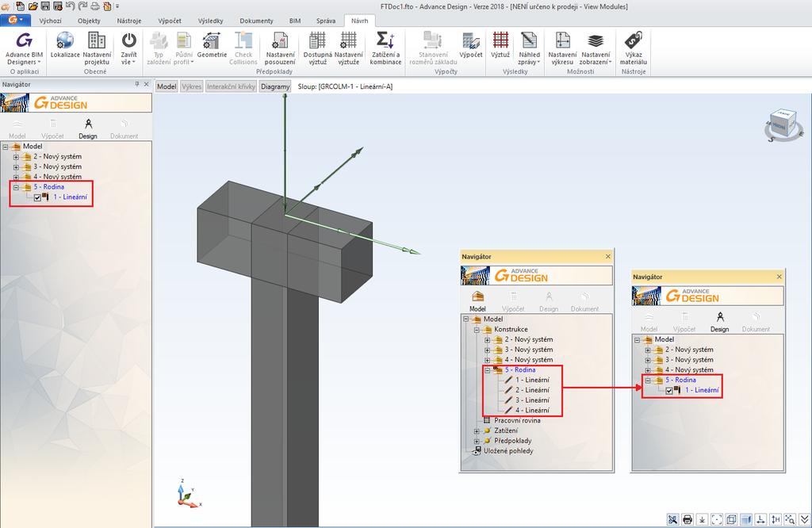Image resolution: width=812 pixels, height=528 pixels.
Task: Switch to the Výchozí ribbon tab
Action: (x=50, y=21)
